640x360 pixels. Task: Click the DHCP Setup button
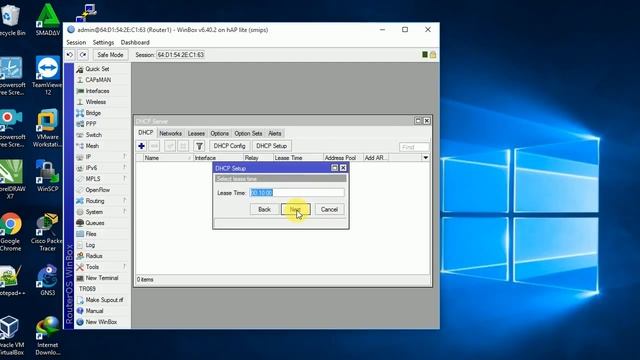pyautogui.click(x=271, y=146)
